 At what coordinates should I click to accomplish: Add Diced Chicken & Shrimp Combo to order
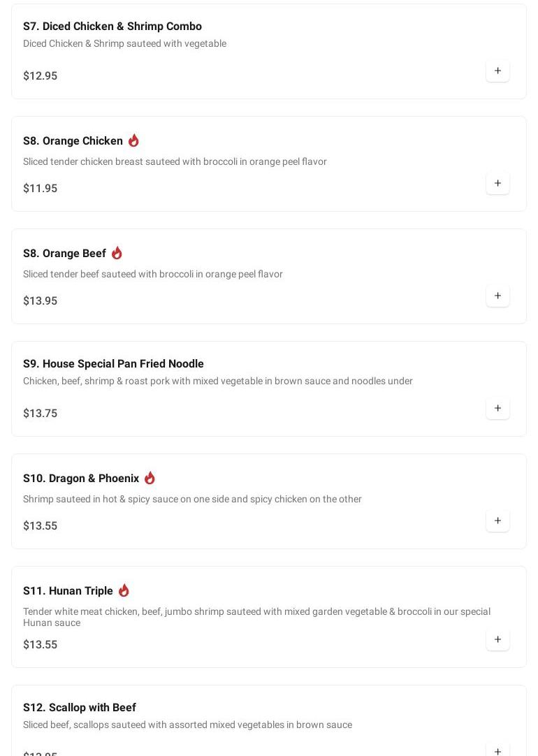(x=497, y=71)
